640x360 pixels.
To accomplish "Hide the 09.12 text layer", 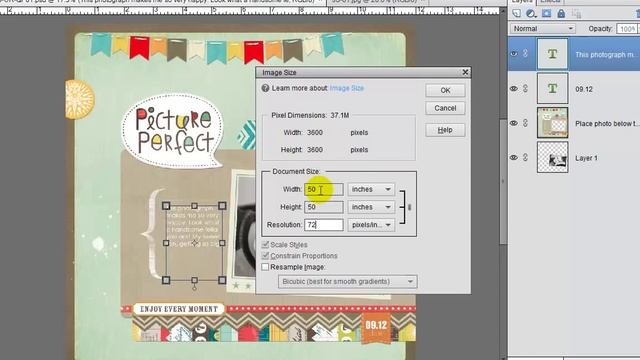I will [514, 88].
